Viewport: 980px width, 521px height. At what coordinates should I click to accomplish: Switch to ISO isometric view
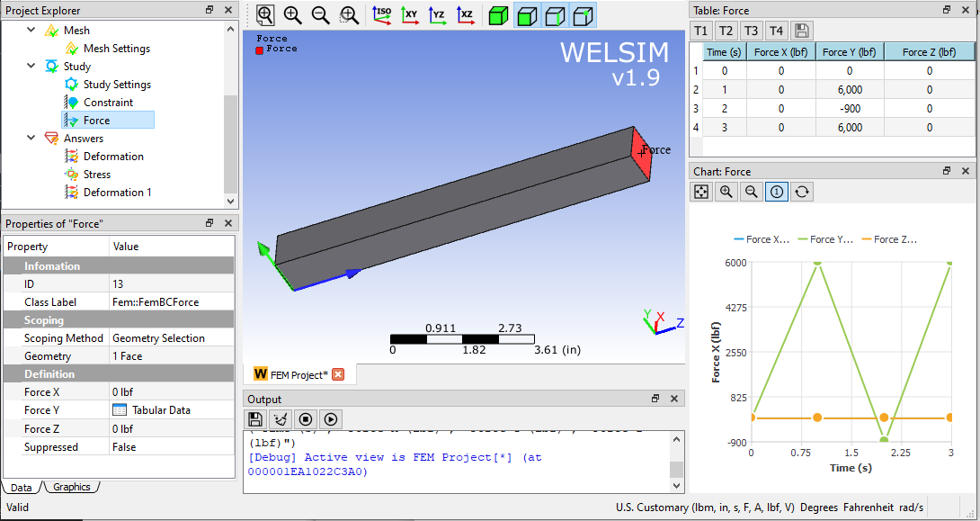tap(381, 15)
